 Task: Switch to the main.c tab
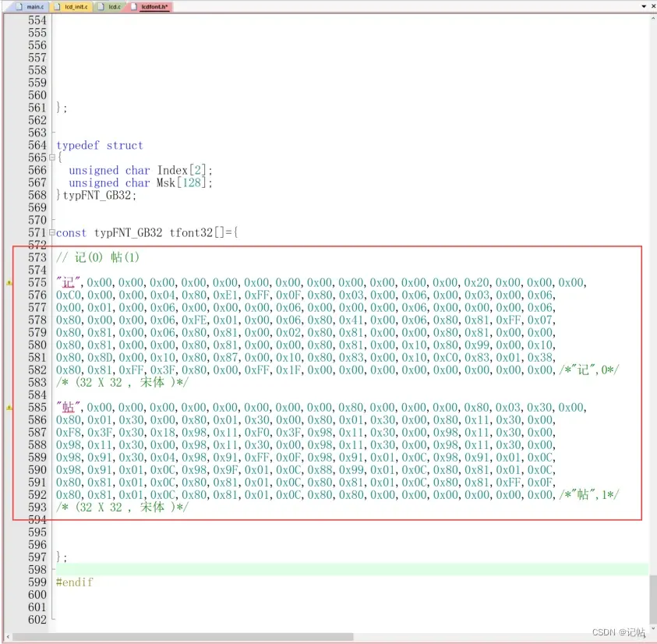click(x=30, y=6)
